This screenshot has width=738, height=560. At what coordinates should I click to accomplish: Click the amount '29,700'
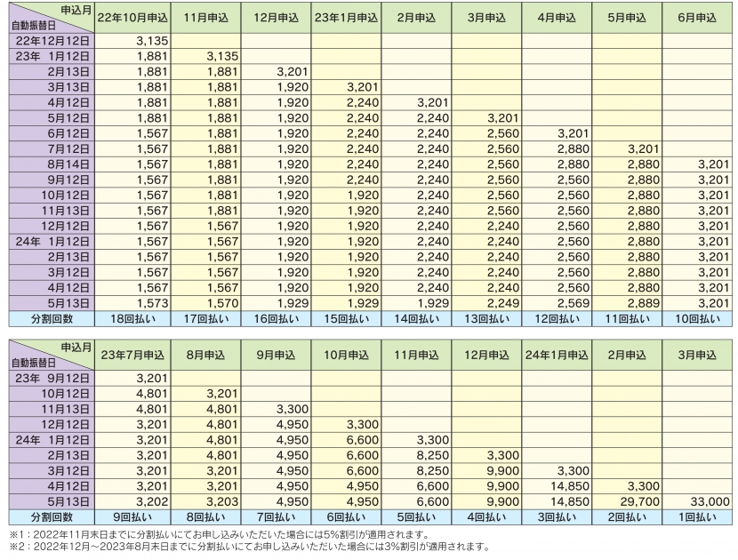(639, 502)
